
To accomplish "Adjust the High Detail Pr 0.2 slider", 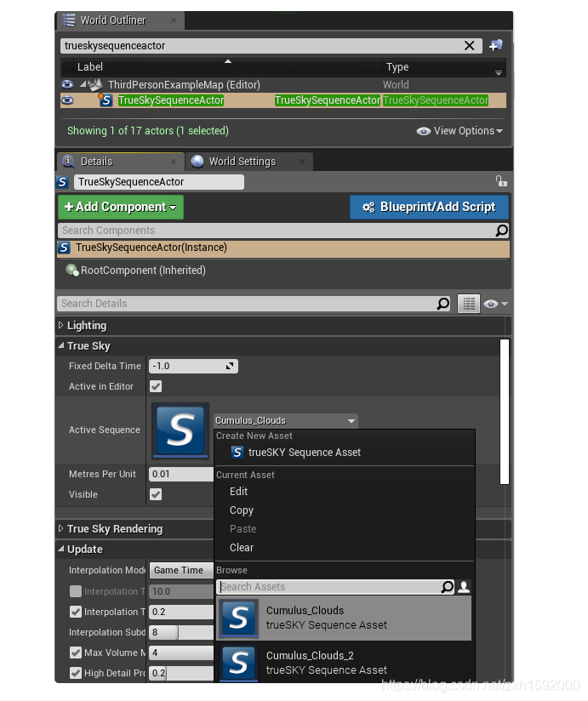I will [x=181, y=673].
